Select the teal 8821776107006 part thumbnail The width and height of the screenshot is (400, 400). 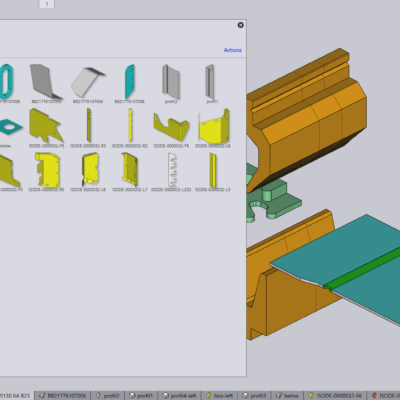pyautogui.click(x=129, y=84)
